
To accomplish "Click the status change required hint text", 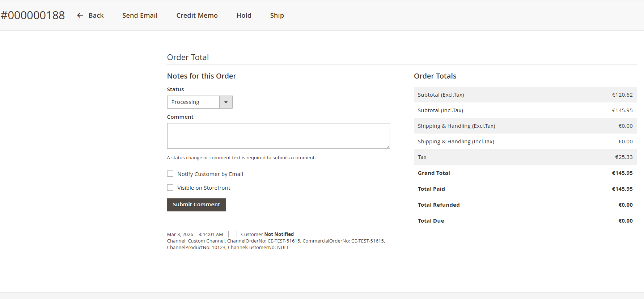I will pos(241,157).
